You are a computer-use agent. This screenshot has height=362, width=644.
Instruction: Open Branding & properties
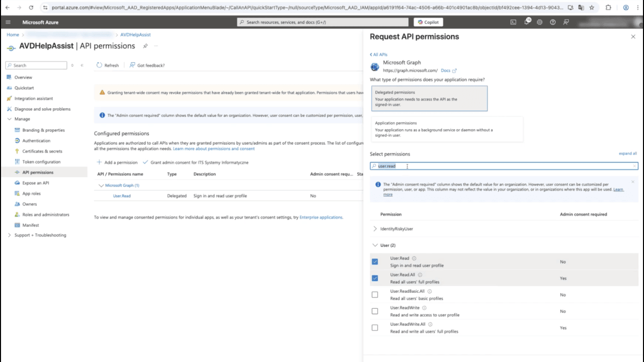click(43, 130)
